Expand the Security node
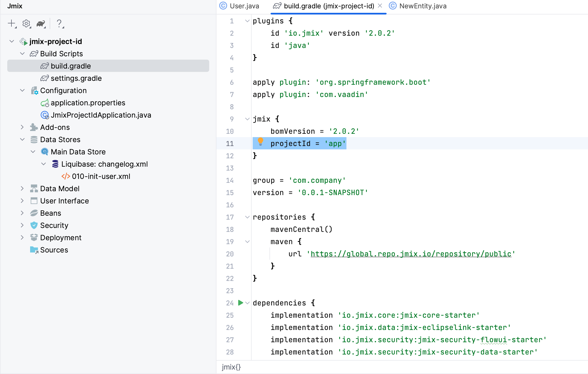Screen dimensions: 588x374 tap(22, 225)
